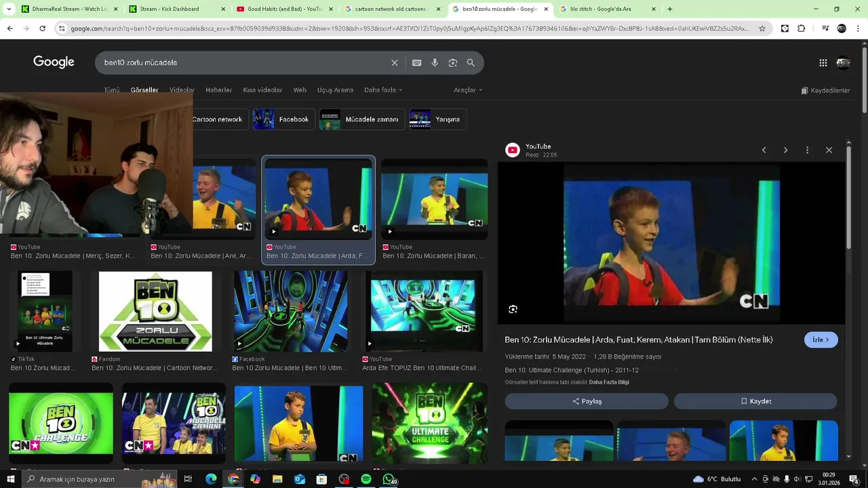View site information in address bar
The image size is (868, 488).
[x=62, y=28]
